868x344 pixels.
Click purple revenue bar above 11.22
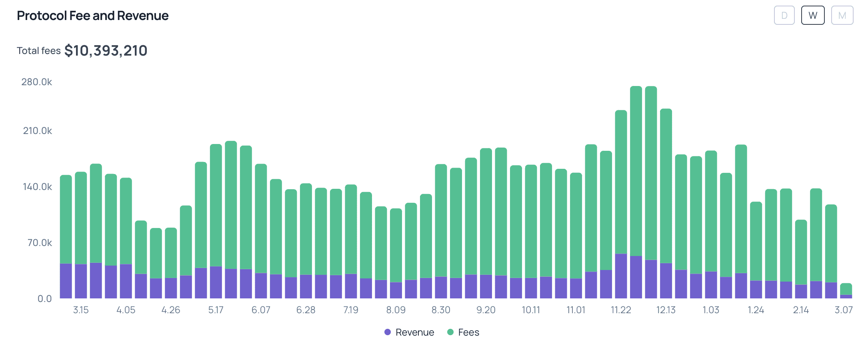coord(621,276)
